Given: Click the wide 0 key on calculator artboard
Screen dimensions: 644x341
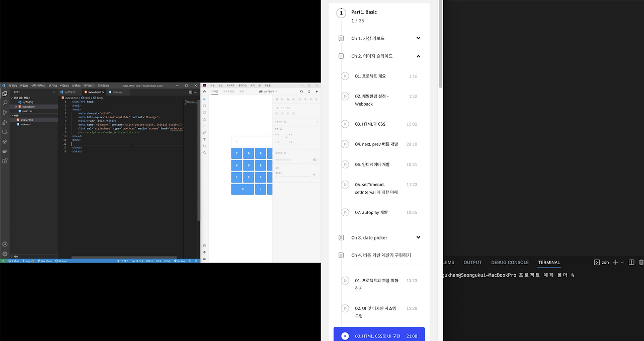Looking at the screenshot, I should click(243, 189).
